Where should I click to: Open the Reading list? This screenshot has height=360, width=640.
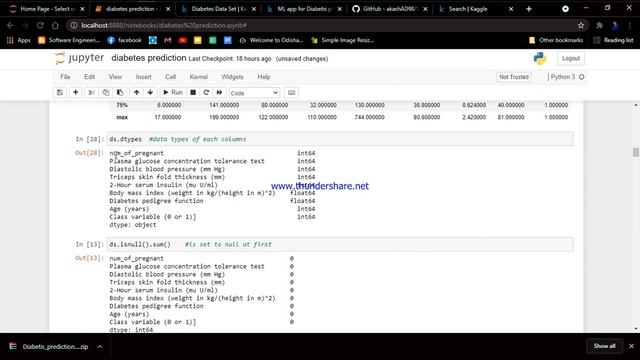[614, 40]
